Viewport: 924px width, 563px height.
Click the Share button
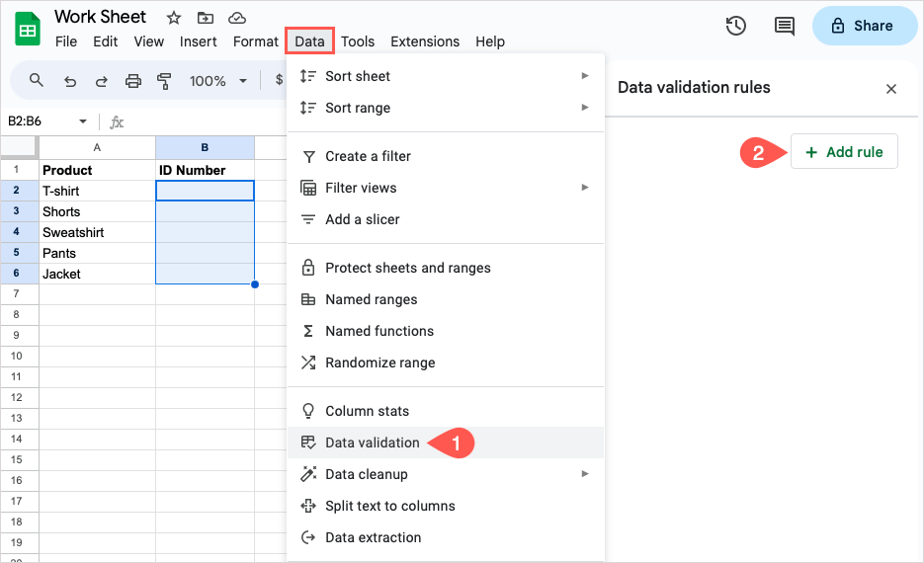click(x=864, y=26)
